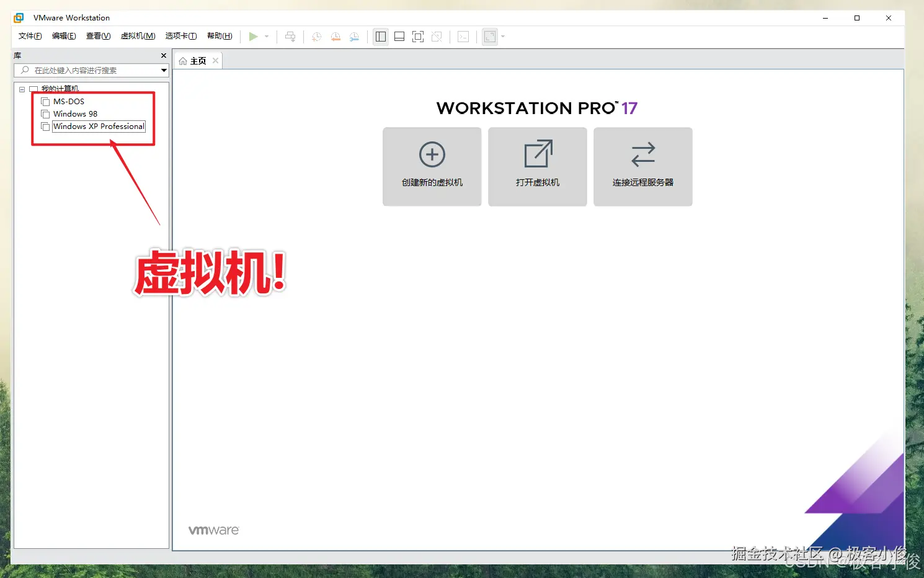Open the 虚拟机(M) menu
Screen dimensions: 924x578
coord(138,36)
